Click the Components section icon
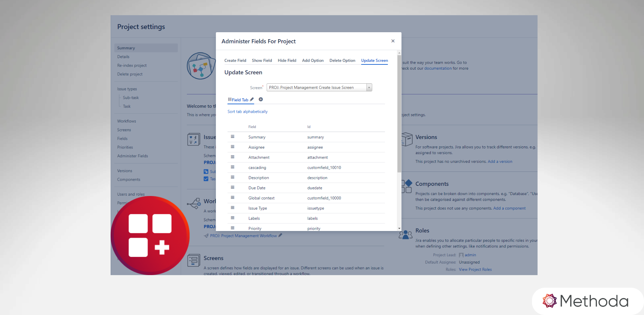The height and width of the screenshot is (315, 644). (x=407, y=186)
